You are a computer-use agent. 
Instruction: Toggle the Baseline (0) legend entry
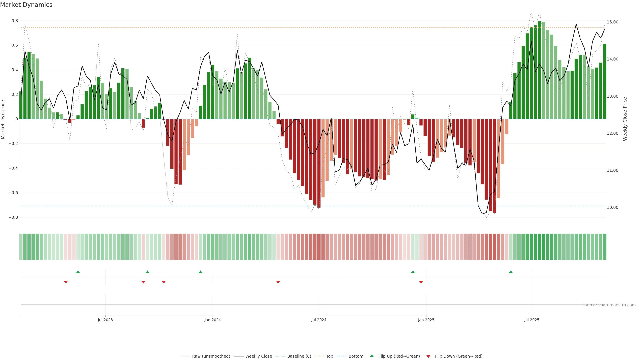point(299,356)
